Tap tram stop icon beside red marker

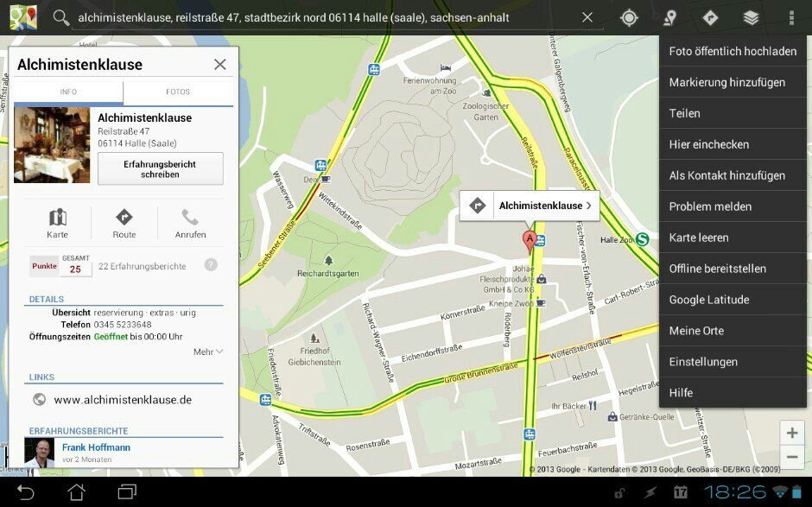pyautogui.click(x=541, y=240)
